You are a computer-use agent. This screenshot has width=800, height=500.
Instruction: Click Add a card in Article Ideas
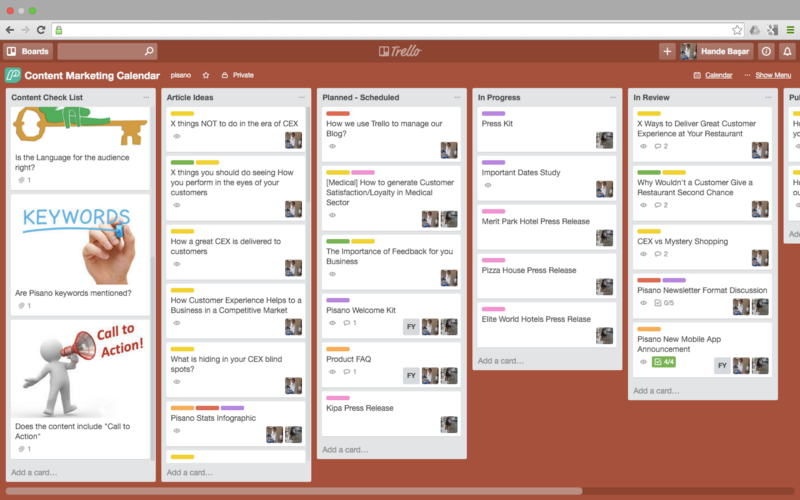(x=190, y=472)
